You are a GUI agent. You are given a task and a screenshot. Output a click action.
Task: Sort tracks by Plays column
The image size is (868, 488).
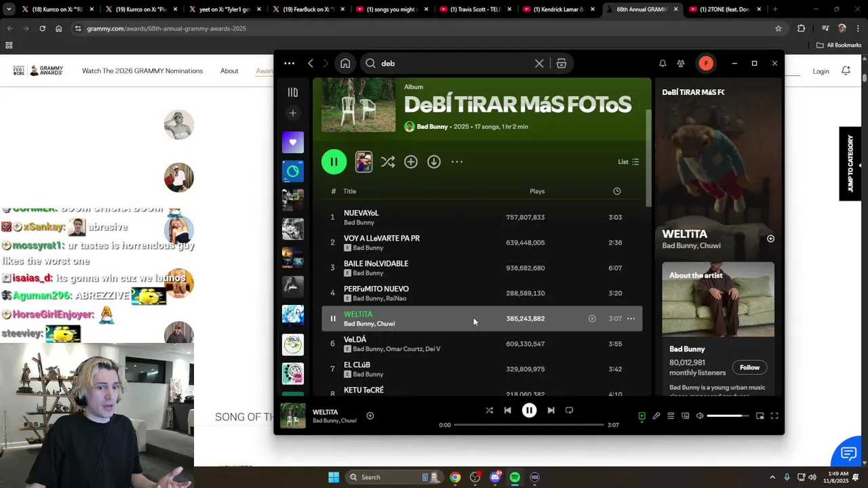tap(537, 191)
